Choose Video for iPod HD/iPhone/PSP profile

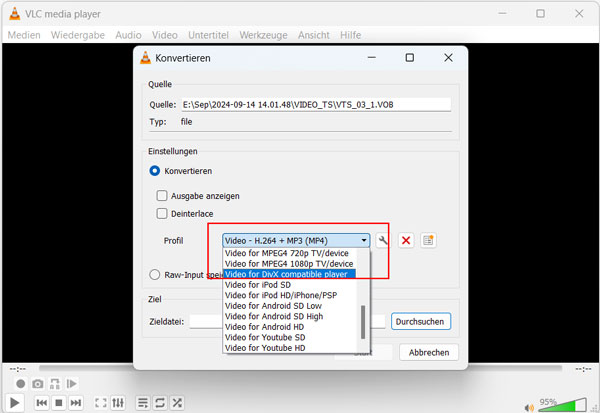coord(289,295)
